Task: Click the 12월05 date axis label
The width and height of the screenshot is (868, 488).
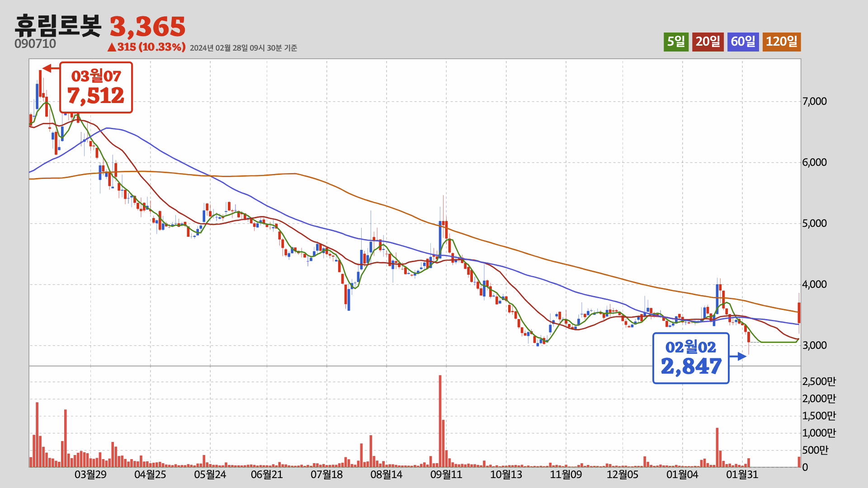Action: (623, 474)
